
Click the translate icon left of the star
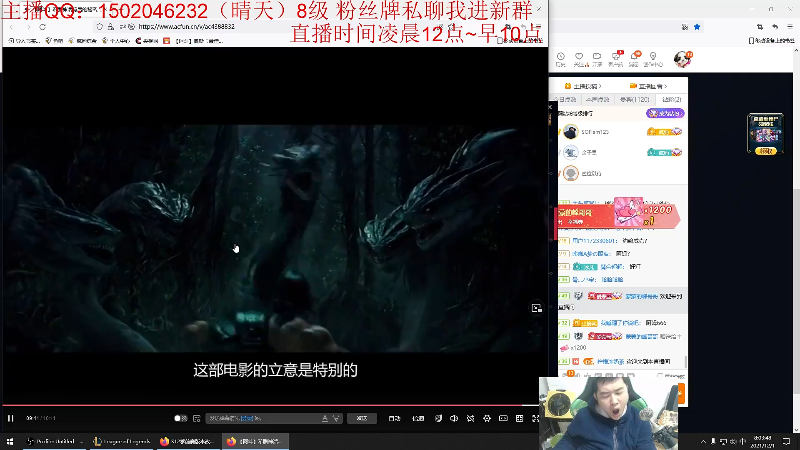coord(685,27)
